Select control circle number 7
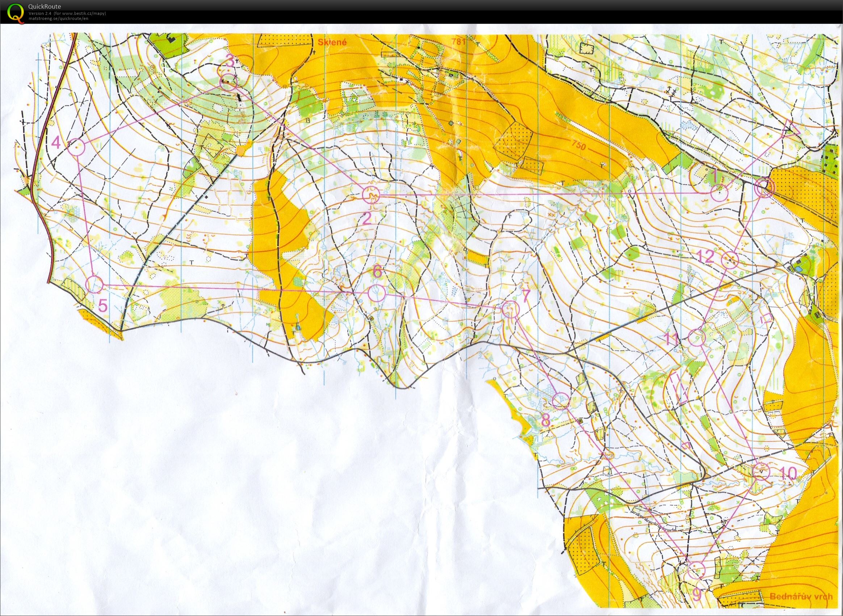This screenshot has width=843, height=616. [x=510, y=309]
